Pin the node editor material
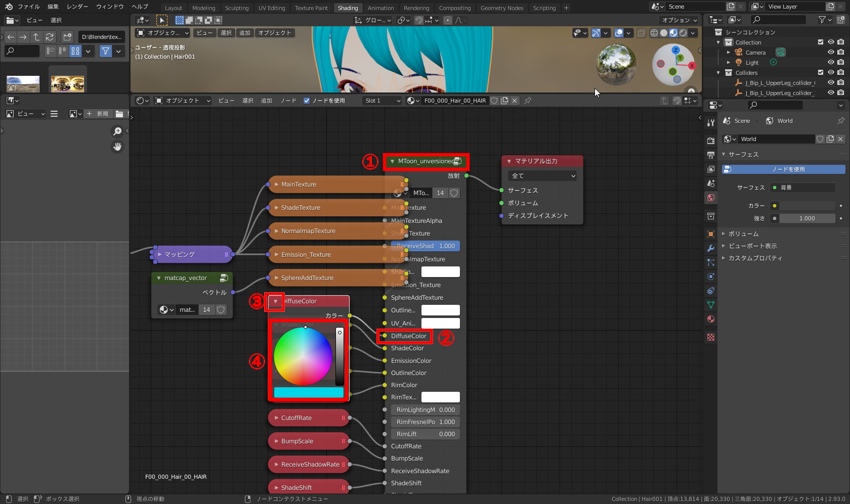The width and height of the screenshot is (850, 504). click(528, 101)
